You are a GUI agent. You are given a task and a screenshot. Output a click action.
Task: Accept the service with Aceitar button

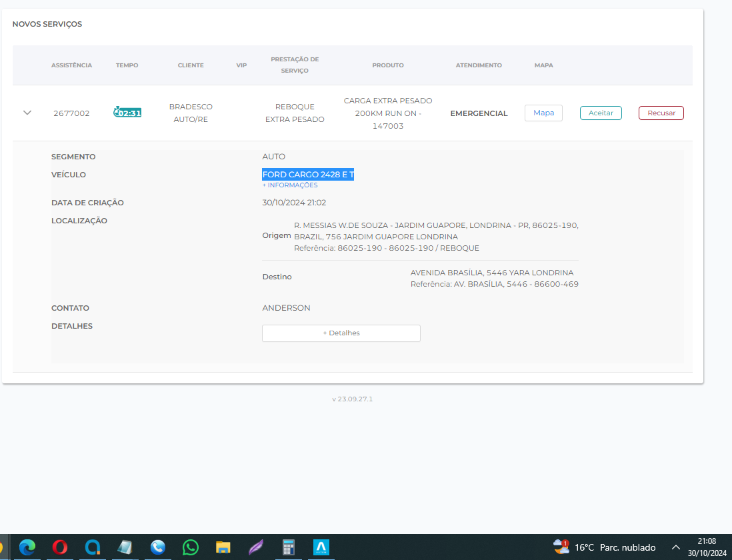tap(601, 113)
